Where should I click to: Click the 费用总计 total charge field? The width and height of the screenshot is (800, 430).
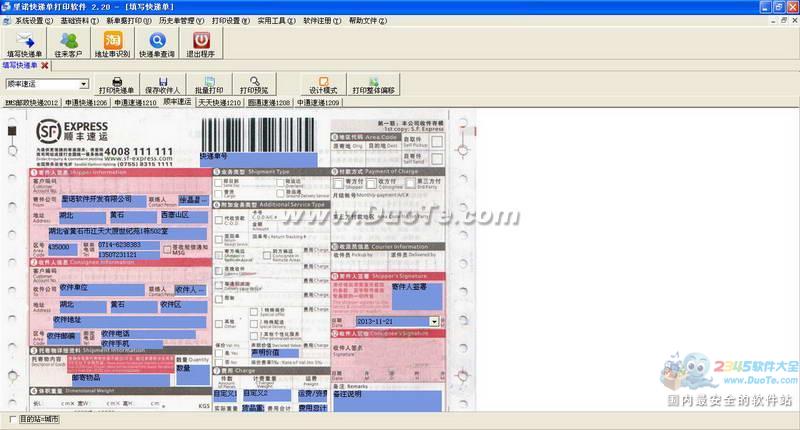point(313,408)
